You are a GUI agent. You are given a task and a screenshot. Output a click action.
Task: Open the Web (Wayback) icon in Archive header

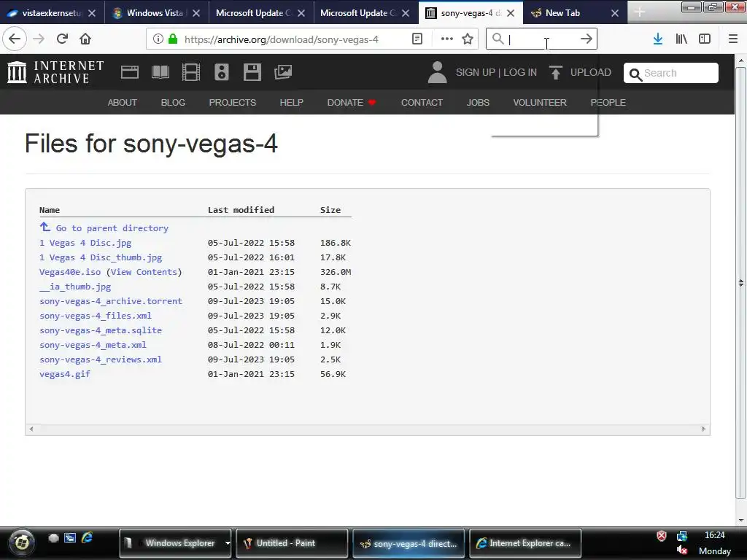click(x=130, y=72)
